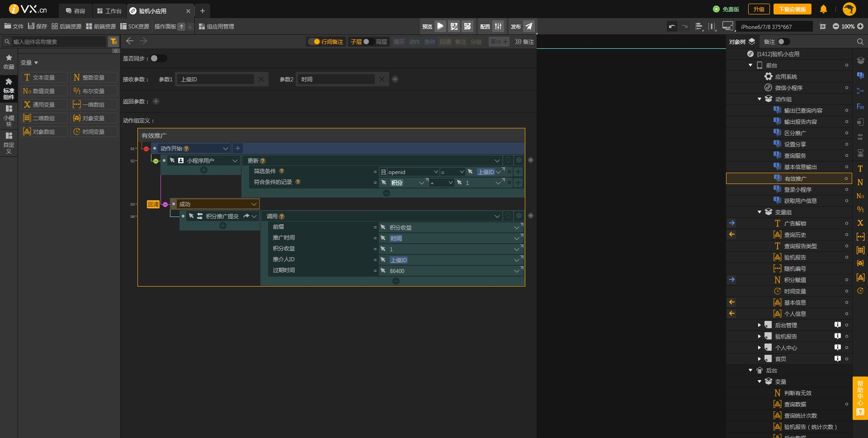This screenshot has width=868, height=438.
Task: Click the 回调 callback tag
Action: click(153, 204)
